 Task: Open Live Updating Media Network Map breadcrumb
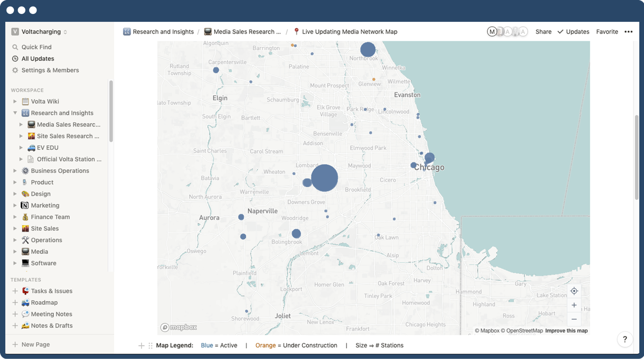(x=345, y=32)
